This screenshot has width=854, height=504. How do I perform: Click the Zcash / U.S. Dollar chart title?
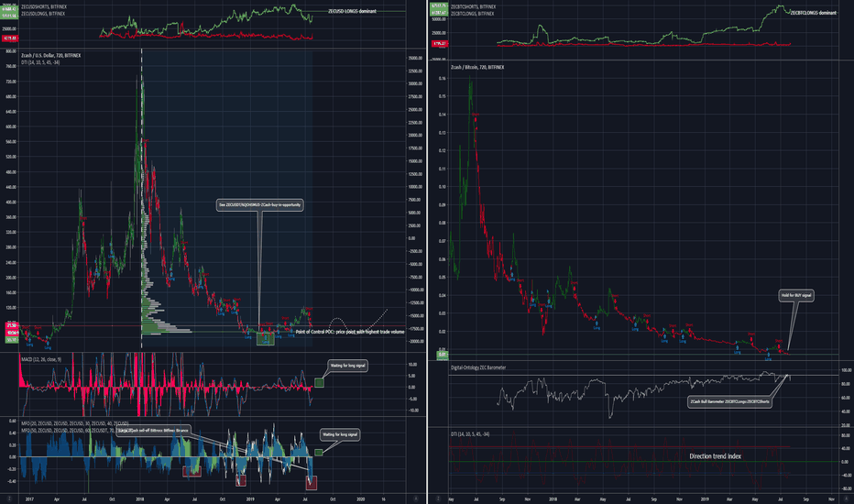pyautogui.click(x=50, y=56)
